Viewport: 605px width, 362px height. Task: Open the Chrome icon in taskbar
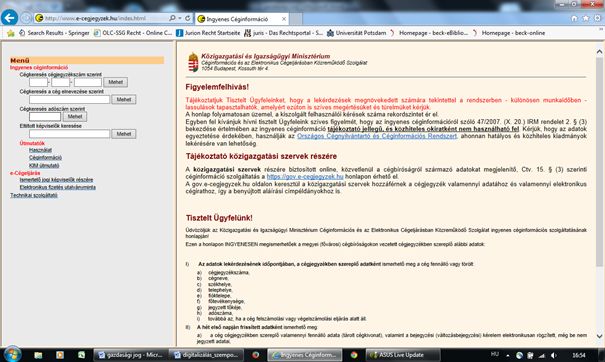[354, 355]
